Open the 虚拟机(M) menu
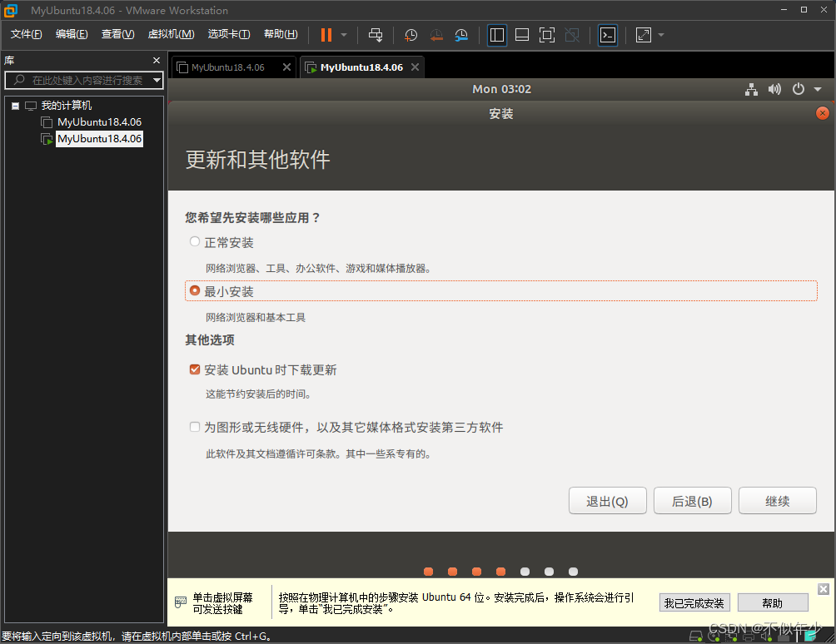The height and width of the screenshot is (644, 836). pyautogui.click(x=172, y=34)
